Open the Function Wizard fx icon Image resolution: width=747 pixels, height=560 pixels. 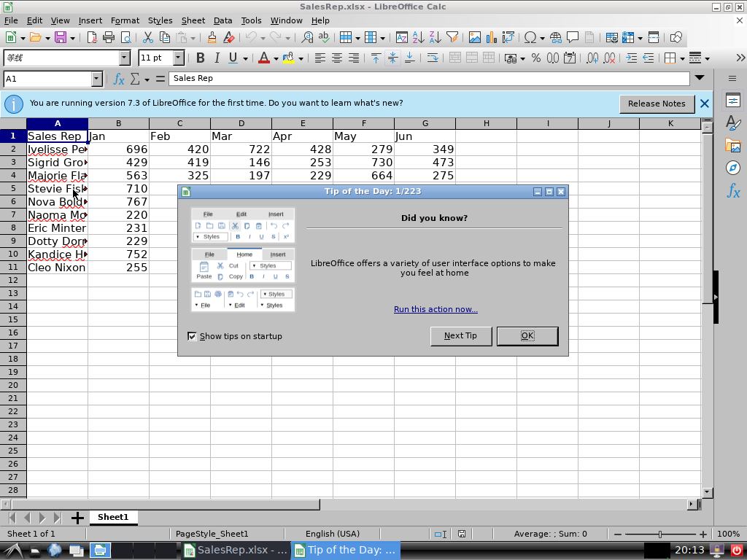point(119,79)
